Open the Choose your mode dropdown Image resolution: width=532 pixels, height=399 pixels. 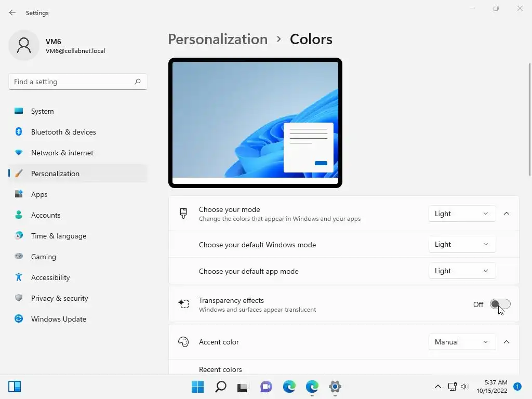click(462, 214)
